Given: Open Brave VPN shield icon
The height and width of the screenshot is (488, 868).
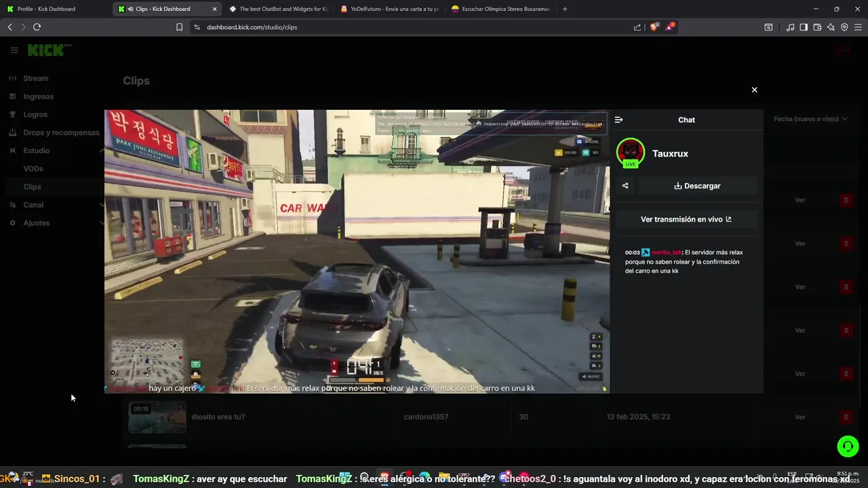Looking at the screenshot, I should 844,27.
